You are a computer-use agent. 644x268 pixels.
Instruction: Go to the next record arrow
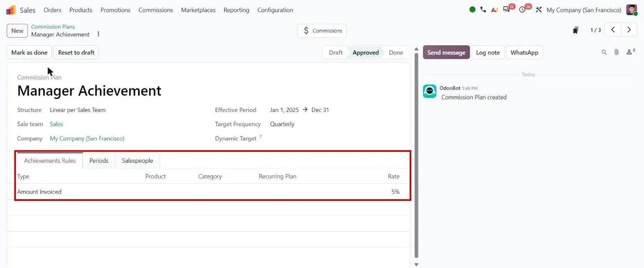[x=629, y=30]
